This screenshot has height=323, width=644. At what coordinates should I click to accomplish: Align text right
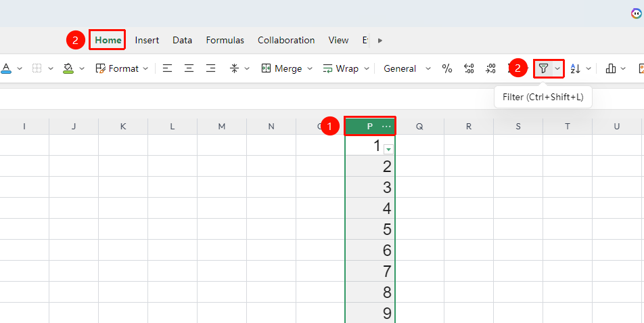[210, 68]
